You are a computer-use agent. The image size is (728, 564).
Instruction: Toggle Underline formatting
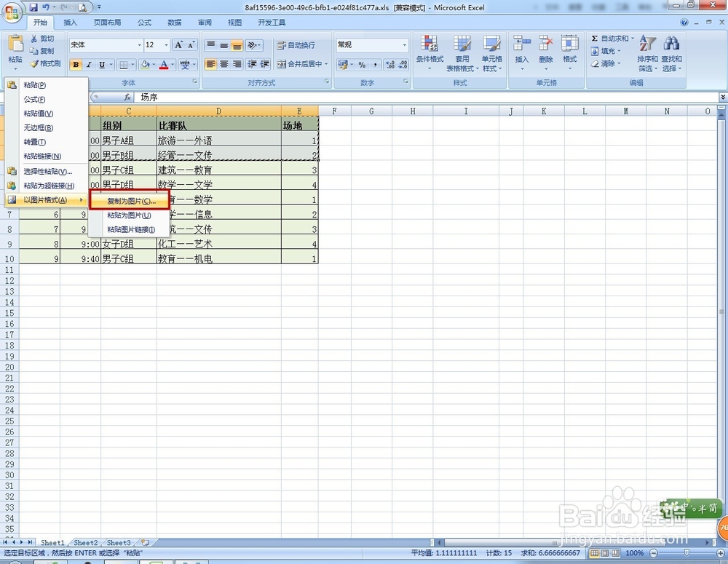tap(102, 65)
